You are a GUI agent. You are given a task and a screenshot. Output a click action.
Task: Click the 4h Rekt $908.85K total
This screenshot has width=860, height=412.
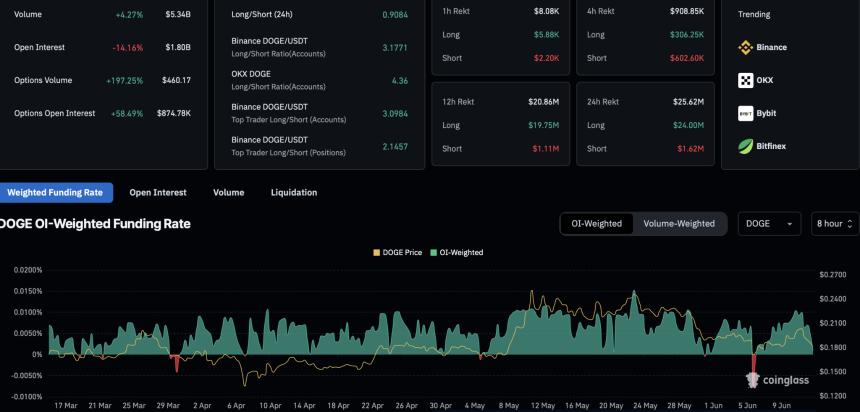[687, 11]
